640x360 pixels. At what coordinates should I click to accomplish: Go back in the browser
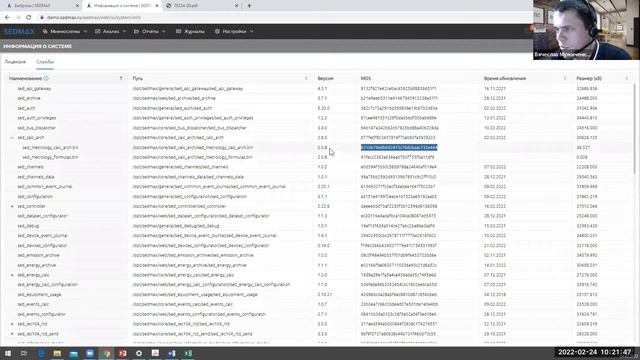coord(7,18)
